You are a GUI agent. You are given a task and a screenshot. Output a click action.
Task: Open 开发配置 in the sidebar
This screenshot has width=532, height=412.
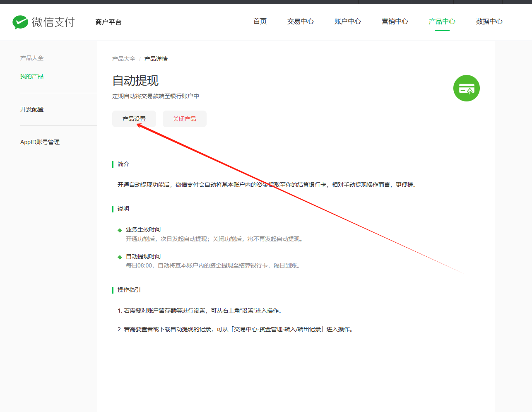(32, 109)
